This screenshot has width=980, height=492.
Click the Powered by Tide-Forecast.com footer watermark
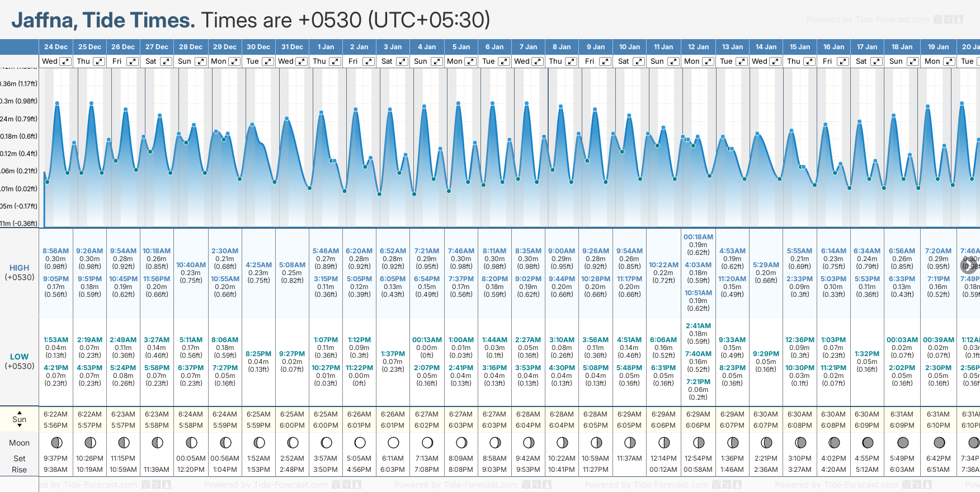pos(266,485)
